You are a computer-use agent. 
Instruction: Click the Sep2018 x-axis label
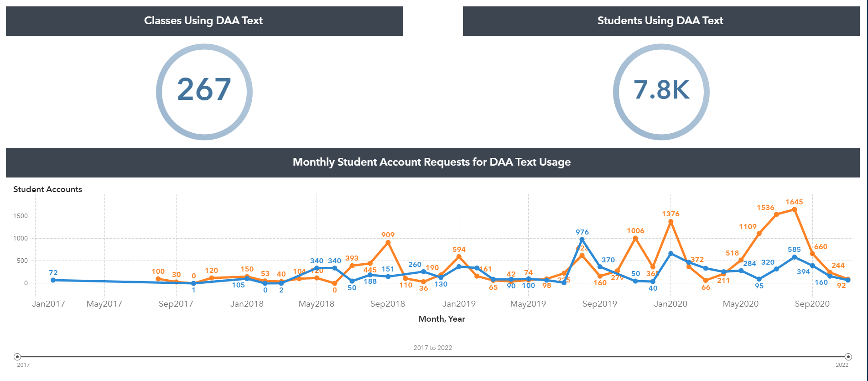388,304
